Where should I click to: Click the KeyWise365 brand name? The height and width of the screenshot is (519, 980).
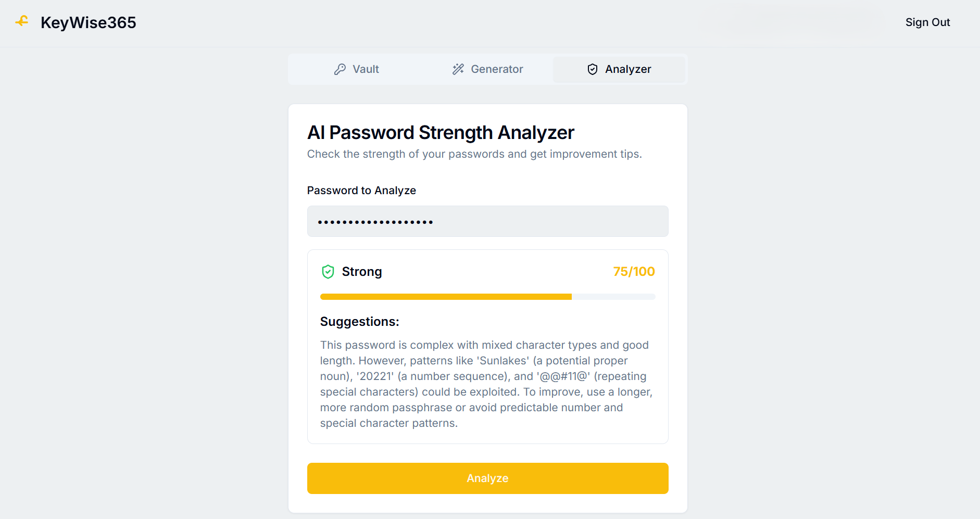88,22
